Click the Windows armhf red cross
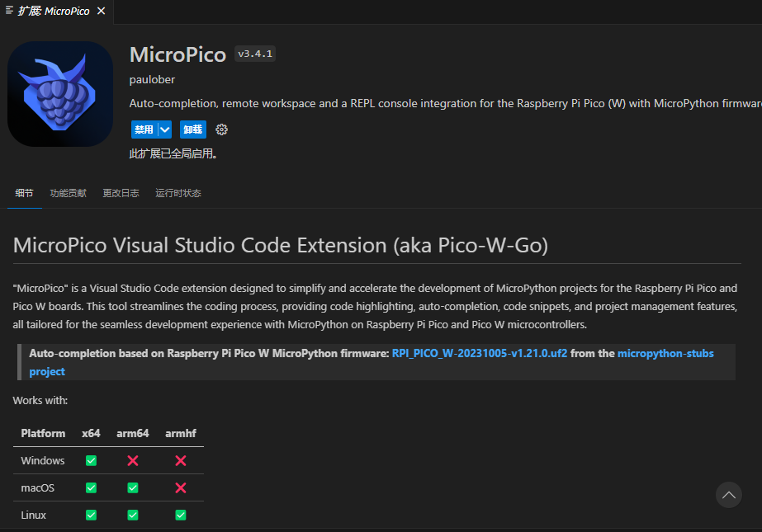This screenshot has height=532, width=762. [x=181, y=460]
